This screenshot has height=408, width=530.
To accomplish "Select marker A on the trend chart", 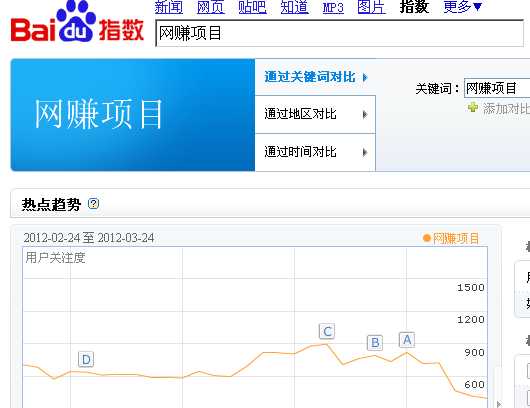I will pyautogui.click(x=407, y=340).
